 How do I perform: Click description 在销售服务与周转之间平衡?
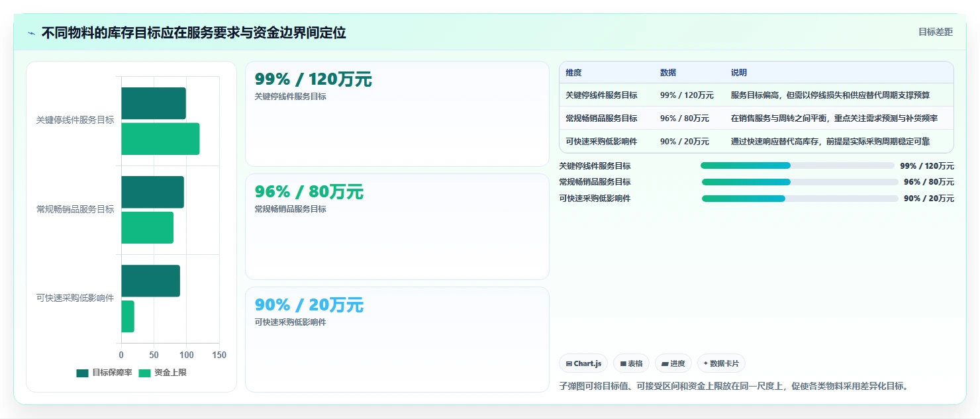click(834, 118)
